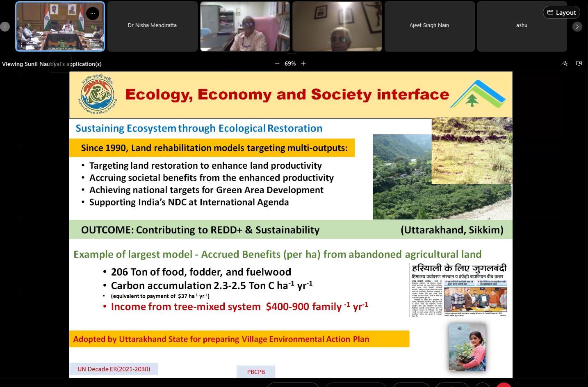Click the man in office video tile

(245, 26)
